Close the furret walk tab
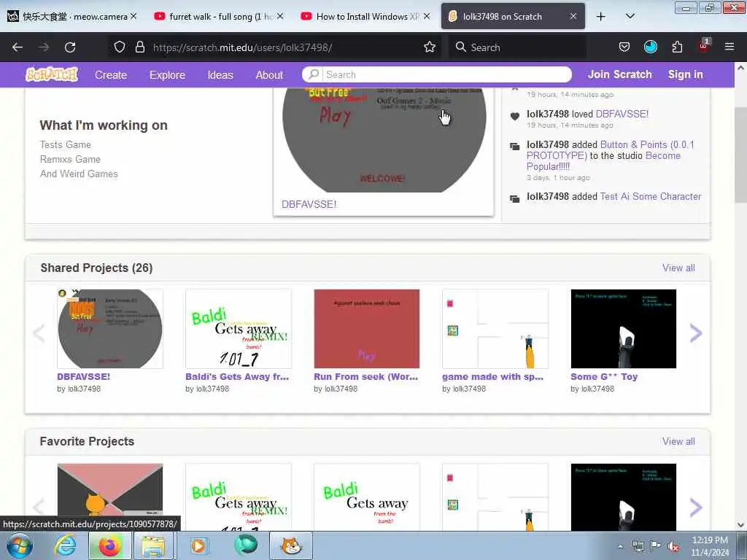 (280, 16)
